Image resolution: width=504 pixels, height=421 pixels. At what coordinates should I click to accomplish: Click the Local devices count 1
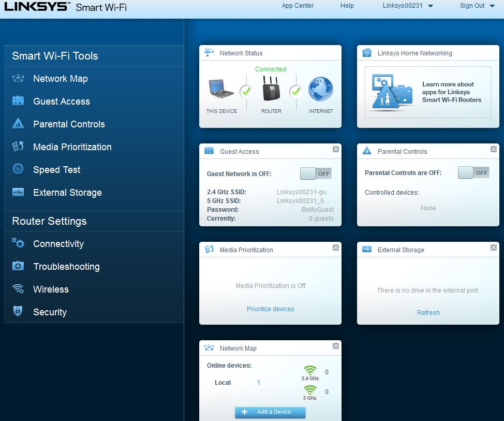click(x=258, y=382)
